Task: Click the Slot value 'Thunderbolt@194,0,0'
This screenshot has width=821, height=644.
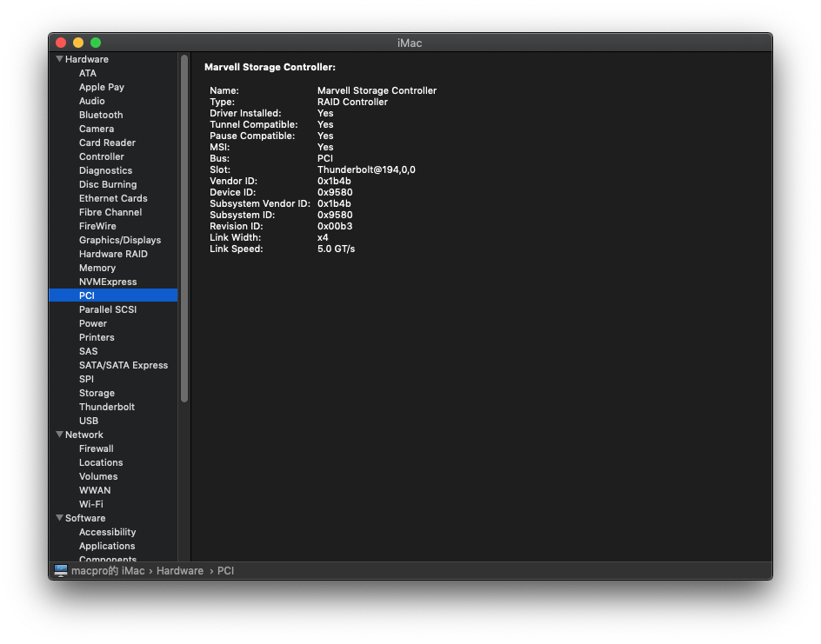Action: 366,169
